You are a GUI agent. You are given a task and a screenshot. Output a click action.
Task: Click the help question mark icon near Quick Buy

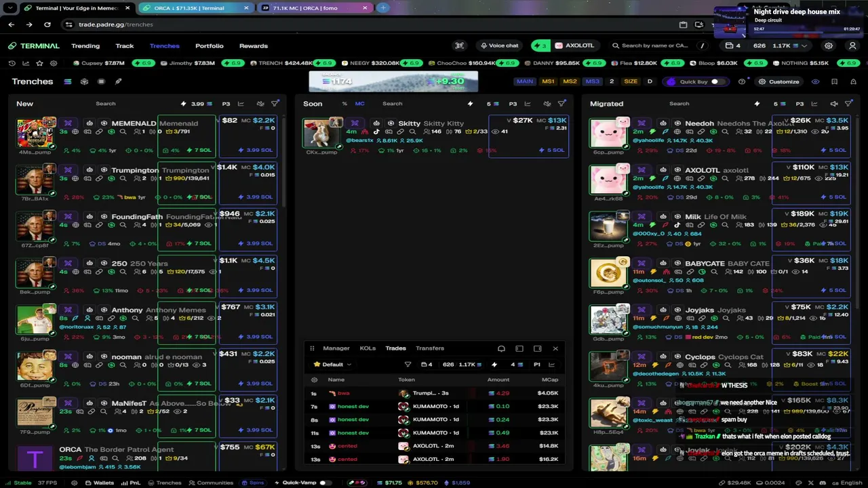[741, 81]
